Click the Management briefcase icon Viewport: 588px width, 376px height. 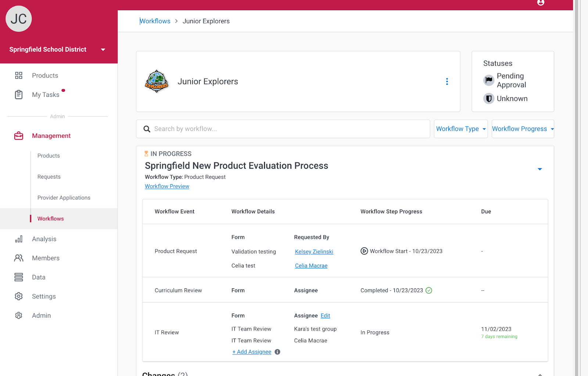point(19,136)
